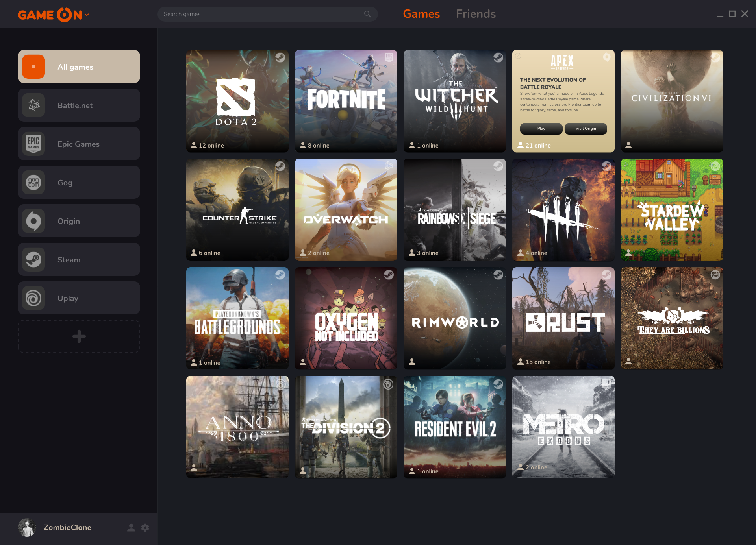
Task: Select All games in the sidebar
Action: (x=79, y=67)
